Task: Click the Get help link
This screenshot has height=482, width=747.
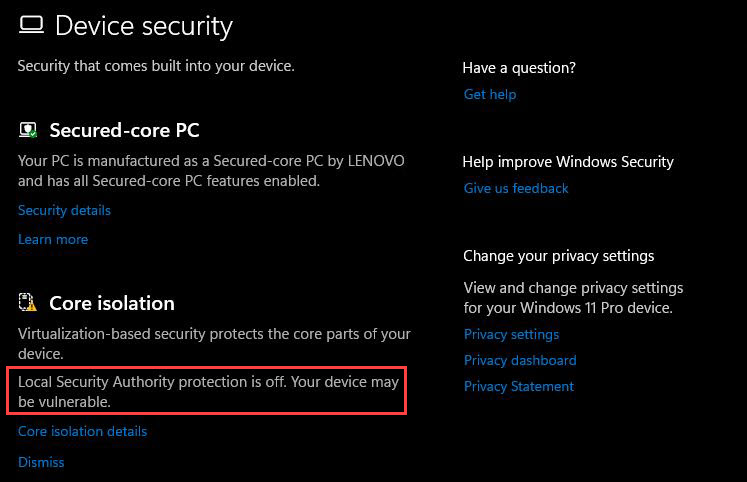Action: tap(490, 94)
